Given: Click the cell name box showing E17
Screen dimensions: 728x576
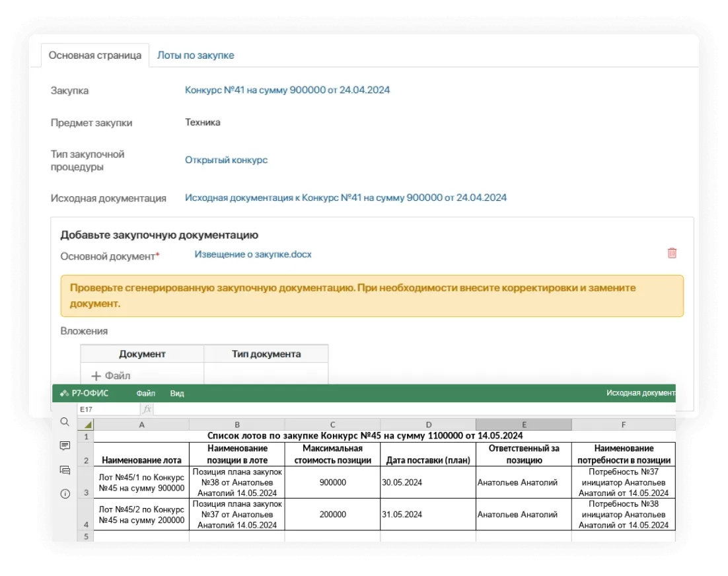Looking at the screenshot, I should (106, 410).
